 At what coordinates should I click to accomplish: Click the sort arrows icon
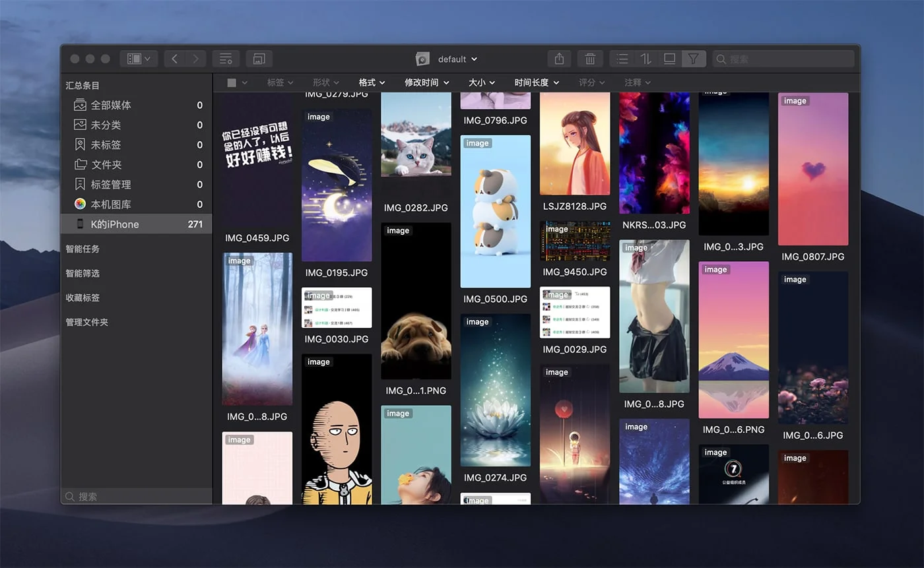[x=645, y=59]
